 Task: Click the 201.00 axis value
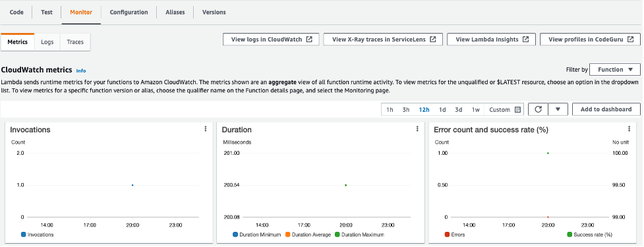coord(231,153)
